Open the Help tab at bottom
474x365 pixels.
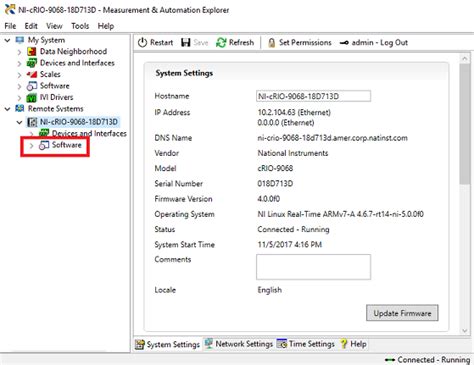tap(353, 344)
